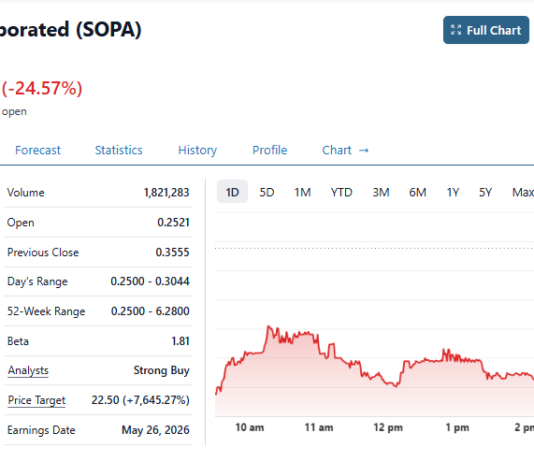534x462 pixels.
Task: Click the Beta value 1.81
Action: 180,341
